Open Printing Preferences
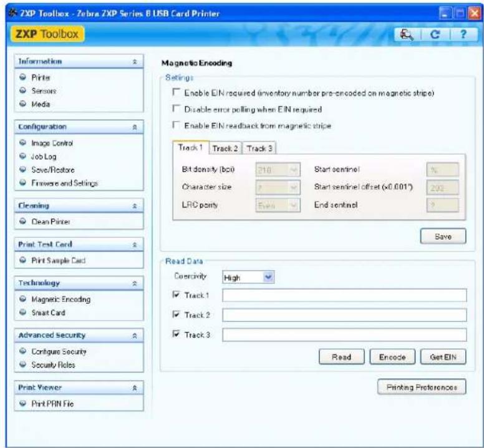Viewport: 484px width, 448px height. [422, 387]
